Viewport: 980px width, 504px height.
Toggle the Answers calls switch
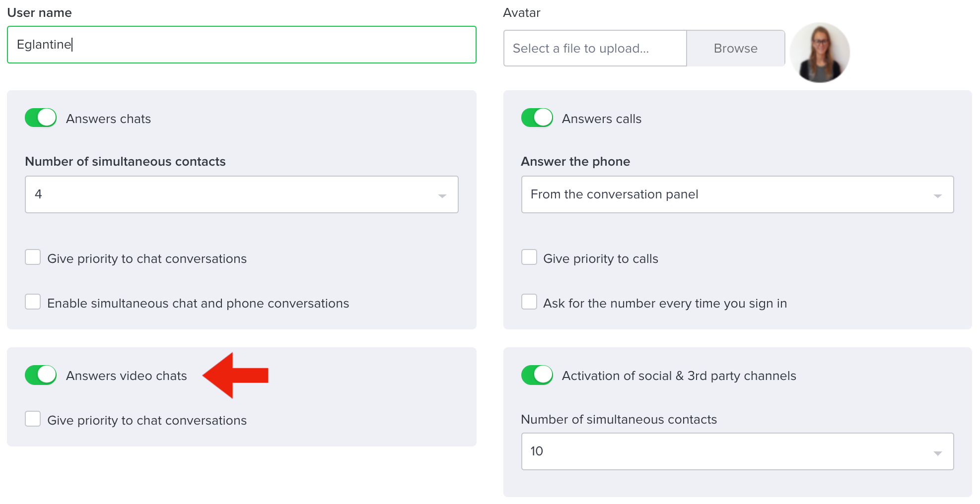point(537,118)
